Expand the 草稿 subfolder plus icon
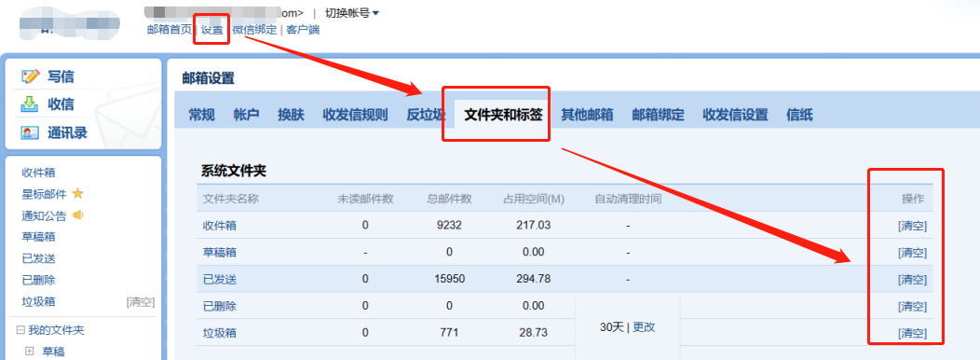This screenshot has width=980, height=360. tap(29, 352)
